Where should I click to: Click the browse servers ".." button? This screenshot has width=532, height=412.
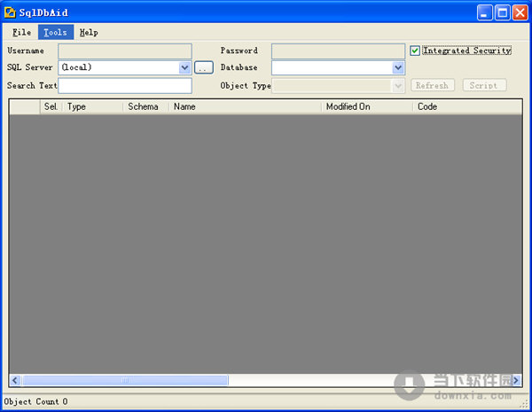(204, 67)
